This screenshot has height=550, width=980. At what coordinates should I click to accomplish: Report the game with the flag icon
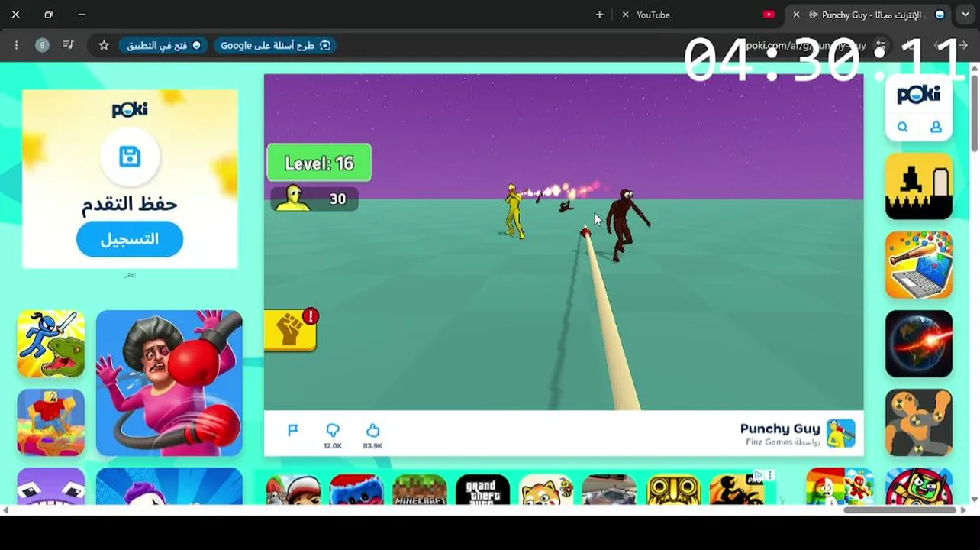pyautogui.click(x=293, y=431)
